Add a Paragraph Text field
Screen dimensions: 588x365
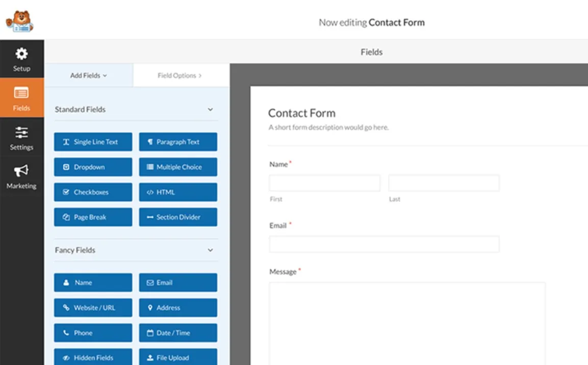pyautogui.click(x=178, y=142)
